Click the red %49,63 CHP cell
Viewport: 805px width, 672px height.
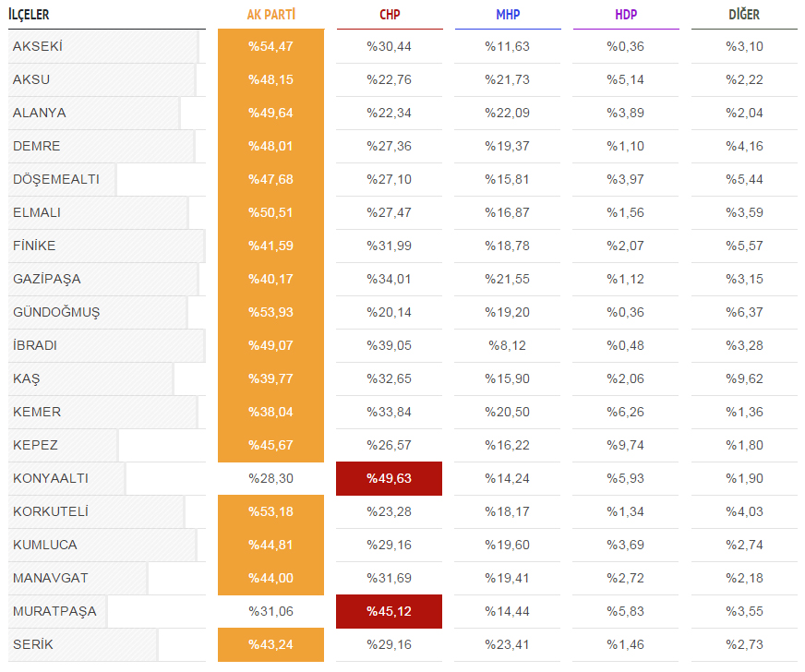click(390, 478)
